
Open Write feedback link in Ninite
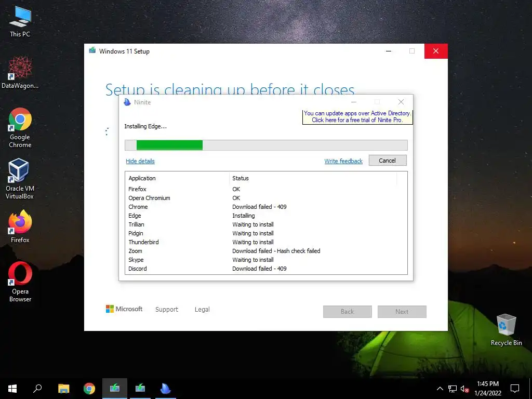[343, 161]
